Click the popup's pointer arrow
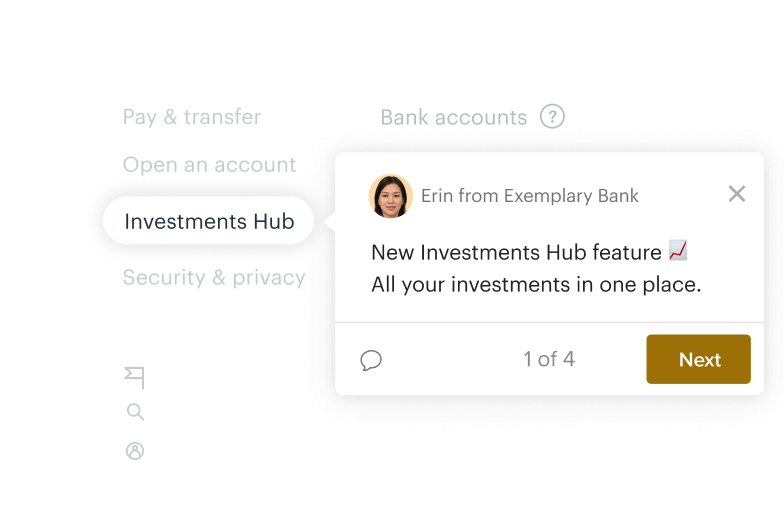This screenshot has height=521, width=784. pyautogui.click(x=328, y=222)
